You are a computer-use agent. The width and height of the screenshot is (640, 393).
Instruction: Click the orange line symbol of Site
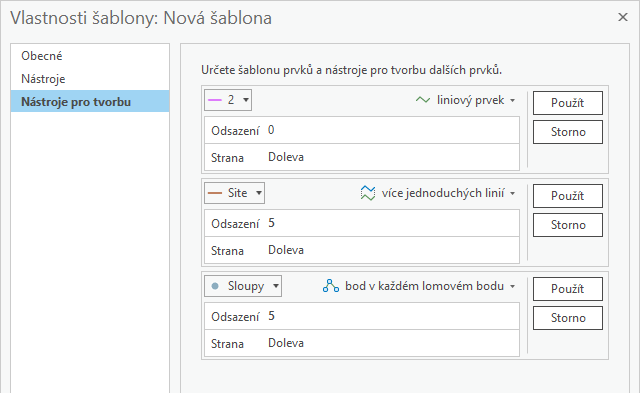[215, 193]
